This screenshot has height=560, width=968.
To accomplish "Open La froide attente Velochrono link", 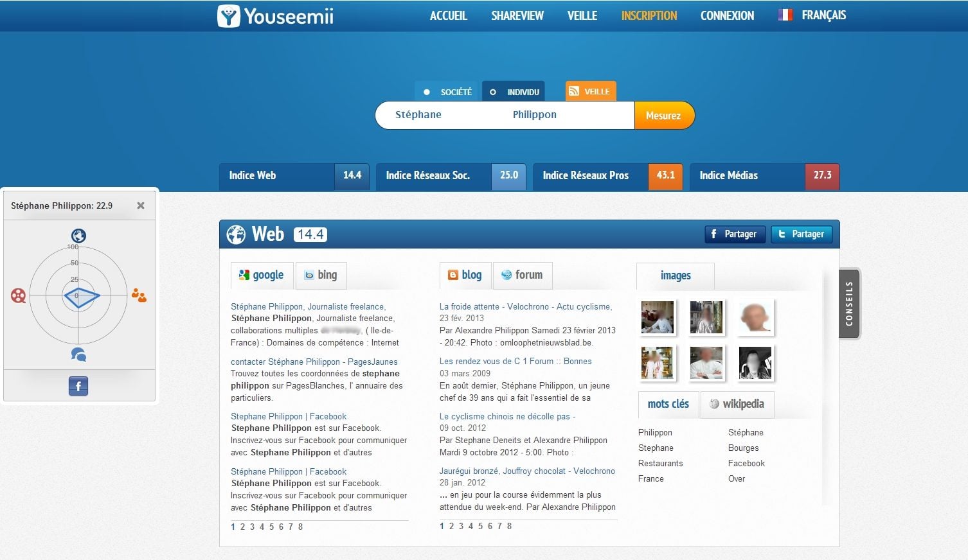I will (526, 307).
